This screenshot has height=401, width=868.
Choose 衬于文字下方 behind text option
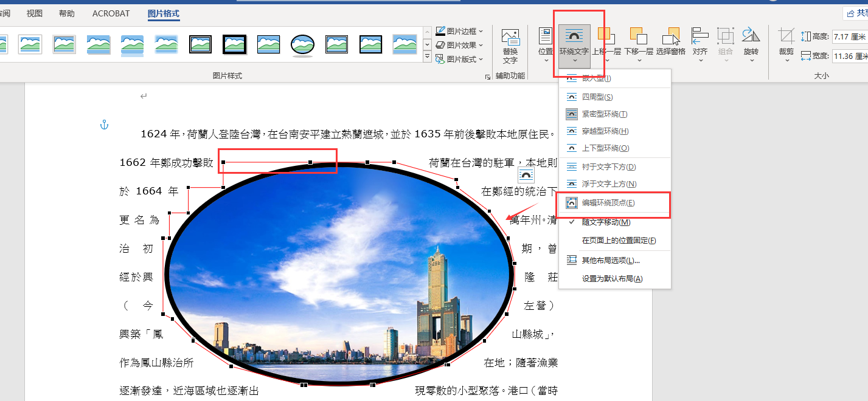point(615,166)
